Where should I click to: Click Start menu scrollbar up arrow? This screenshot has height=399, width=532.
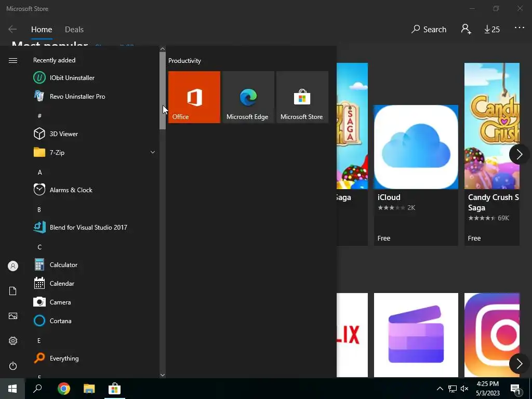pyautogui.click(x=163, y=49)
